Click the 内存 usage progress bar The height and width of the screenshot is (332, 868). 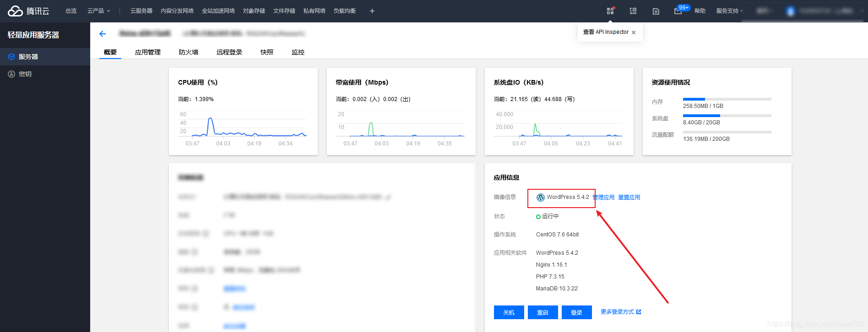[x=727, y=99]
